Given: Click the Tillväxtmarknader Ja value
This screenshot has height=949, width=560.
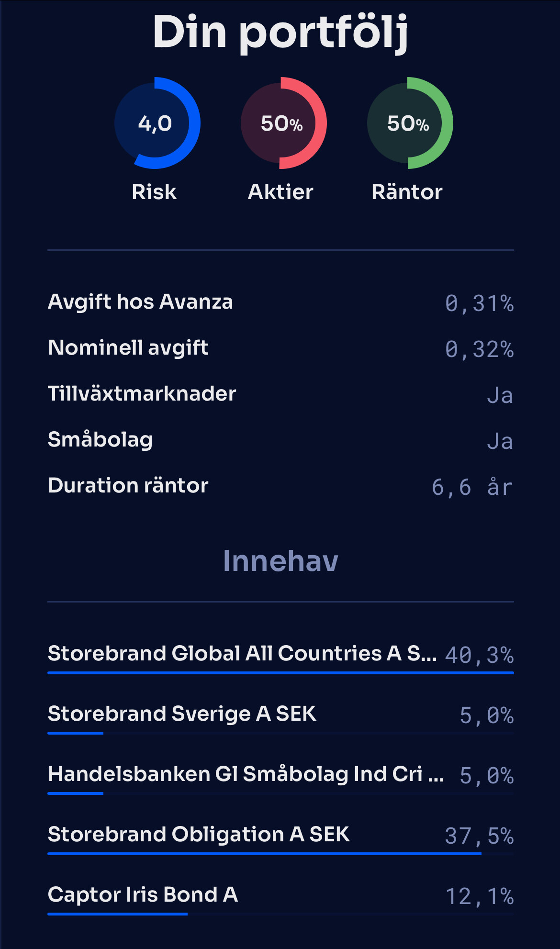Looking at the screenshot, I should tap(500, 395).
